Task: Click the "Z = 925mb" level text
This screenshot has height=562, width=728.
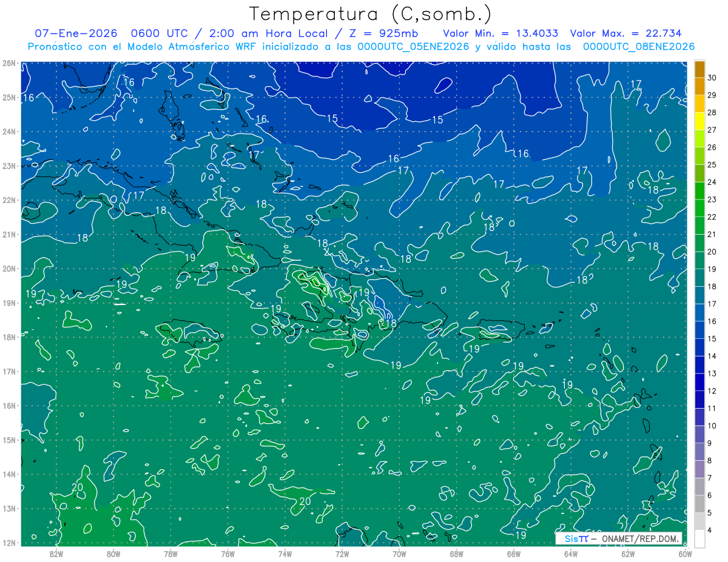Action: coord(385,33)
